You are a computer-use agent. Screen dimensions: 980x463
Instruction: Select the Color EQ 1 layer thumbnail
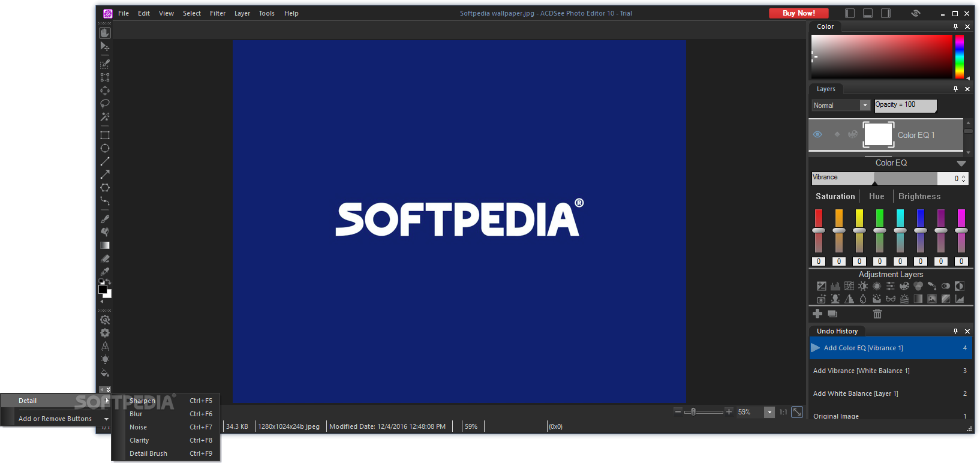tap(879, 134)
